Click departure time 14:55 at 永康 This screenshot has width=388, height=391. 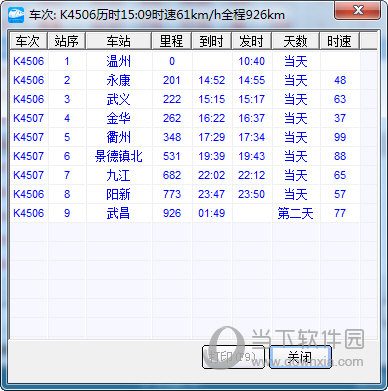[252, 80]
